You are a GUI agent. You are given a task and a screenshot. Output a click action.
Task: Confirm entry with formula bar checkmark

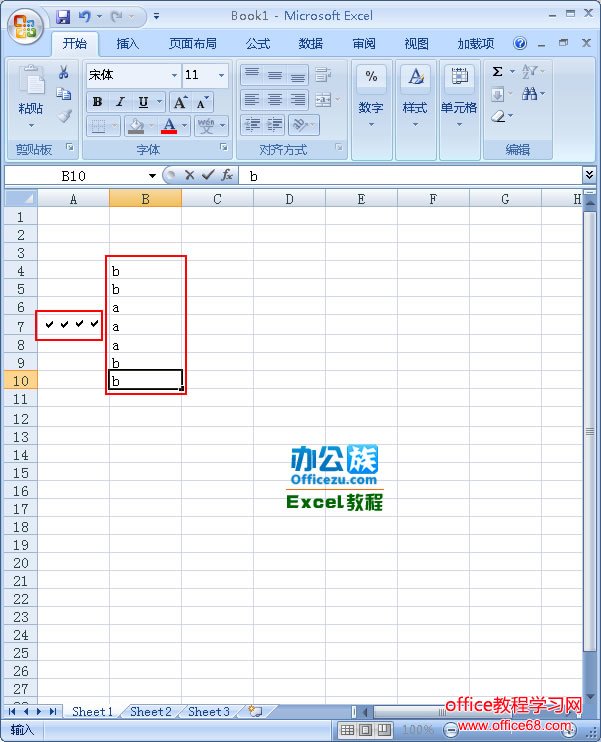208,176
